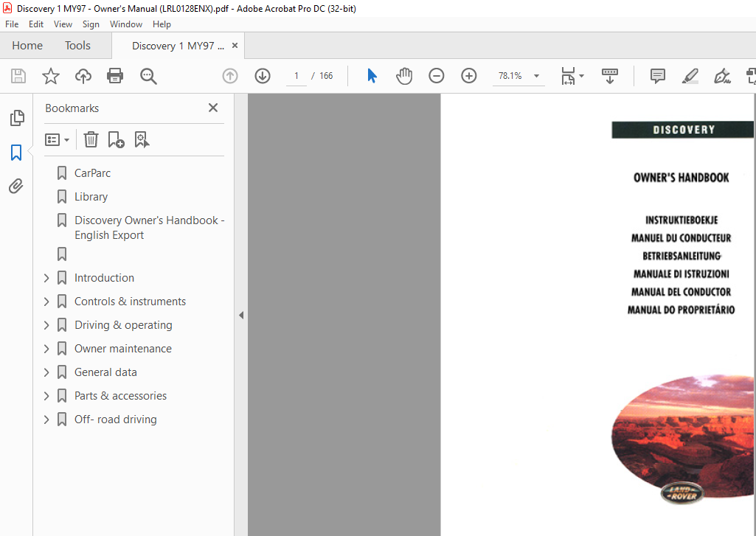Collapse the navigation pane with left arrow
Viewport: 756px width, 536px height.
241,316
